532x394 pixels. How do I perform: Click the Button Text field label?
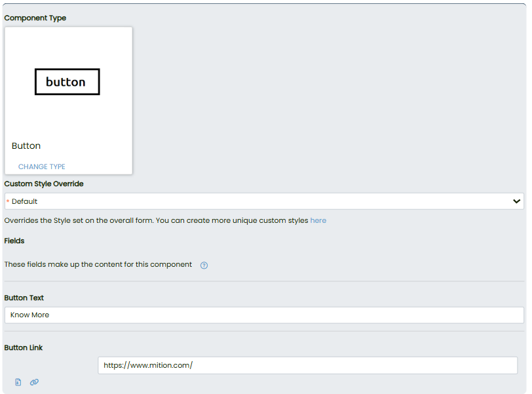(x=24, y=298)
